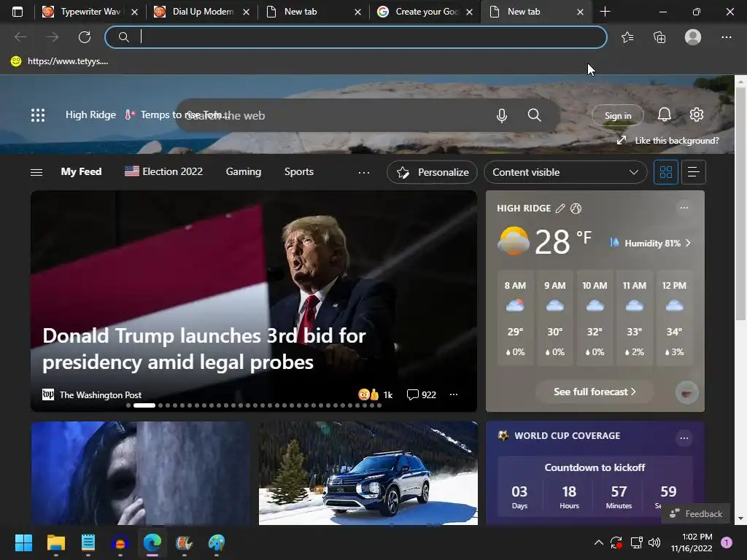The image size is (747, 560).
Task: Open the browser profile avatar
Action: pyautogui.click(x=693, y=37)
